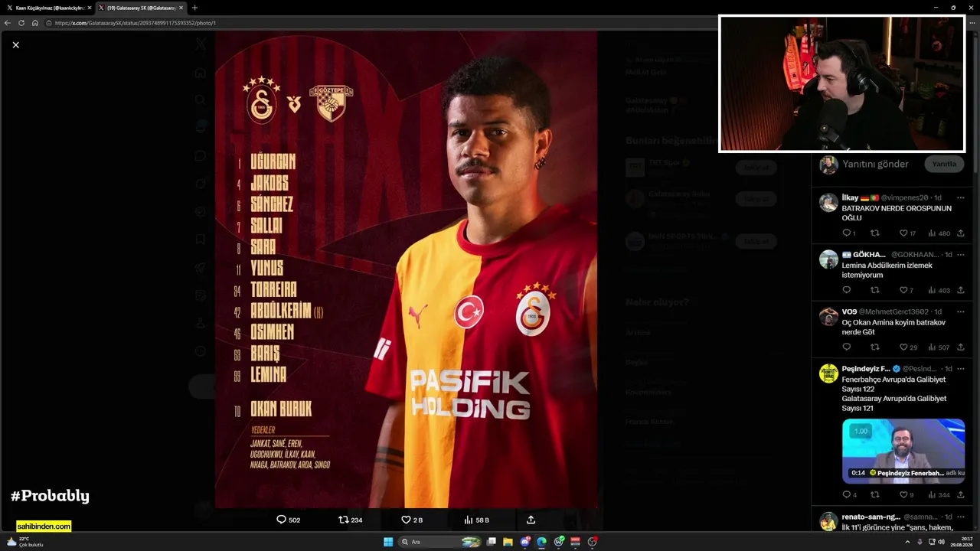The image size is (980, 551).
Task: Focus the Yanıtını gönder reply field
Action: pos(875,164)
